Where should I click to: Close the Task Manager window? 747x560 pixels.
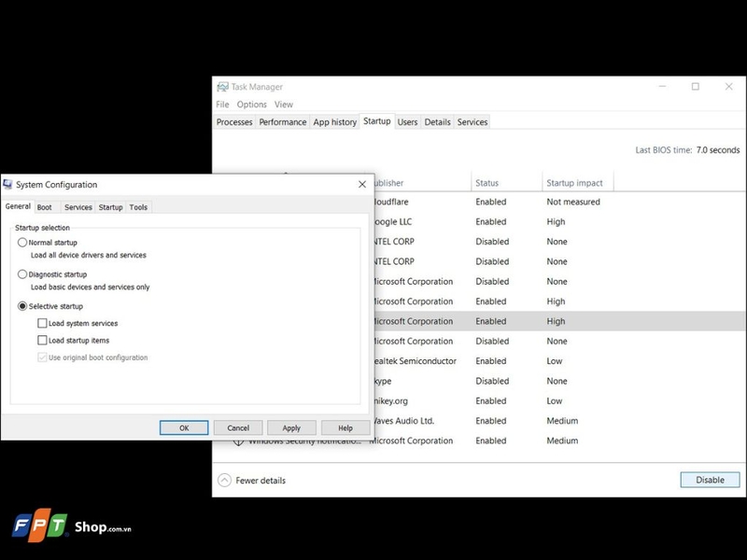coord(729,87)
